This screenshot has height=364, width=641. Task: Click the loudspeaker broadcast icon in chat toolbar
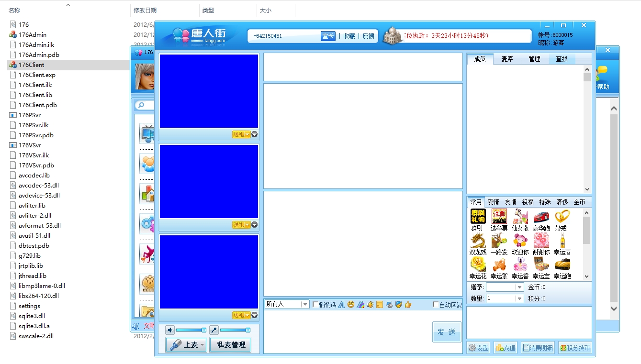(370, 304)
